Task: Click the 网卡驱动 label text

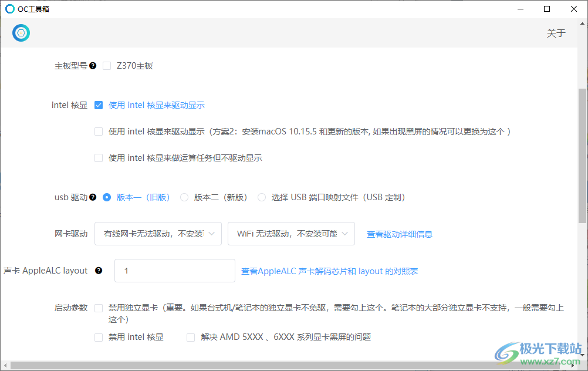Action: coord(71,234)
